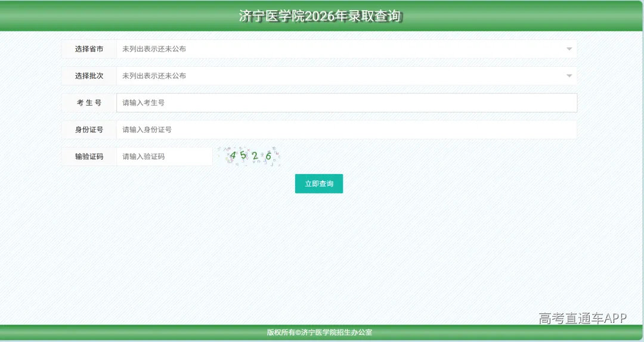Open the 选择省市 province dropdown
Screen dimensions: 644x342
[346, 49]
